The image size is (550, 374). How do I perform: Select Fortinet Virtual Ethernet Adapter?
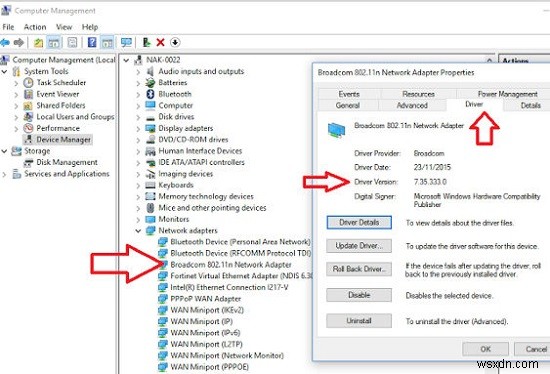241,276
